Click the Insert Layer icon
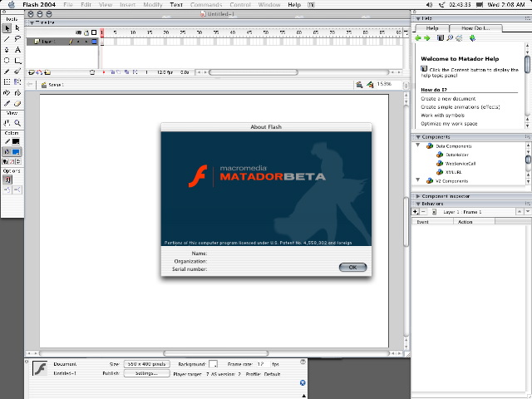Viewport: 532px width, 399px height. click(x=32, y=72)
